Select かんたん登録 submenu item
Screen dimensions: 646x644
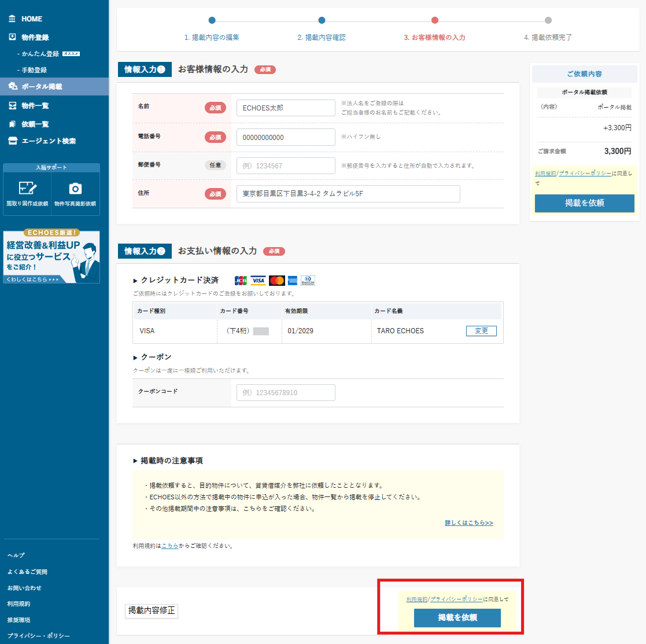40,54
